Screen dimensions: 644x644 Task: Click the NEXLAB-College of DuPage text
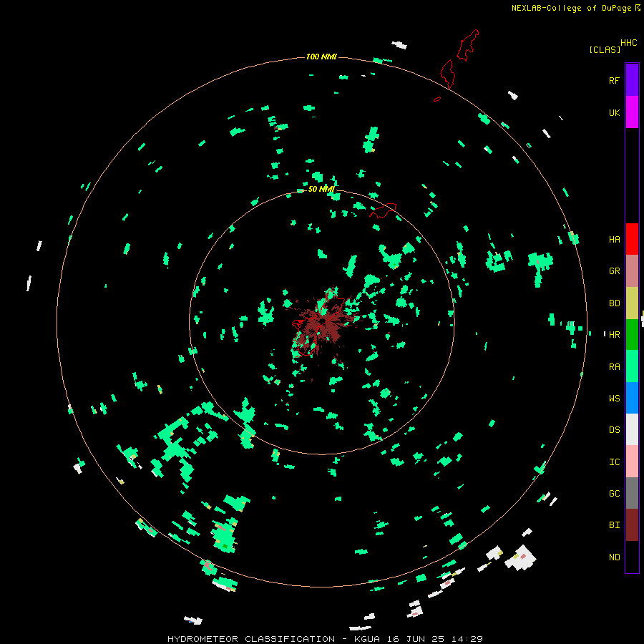coord(571,8)
